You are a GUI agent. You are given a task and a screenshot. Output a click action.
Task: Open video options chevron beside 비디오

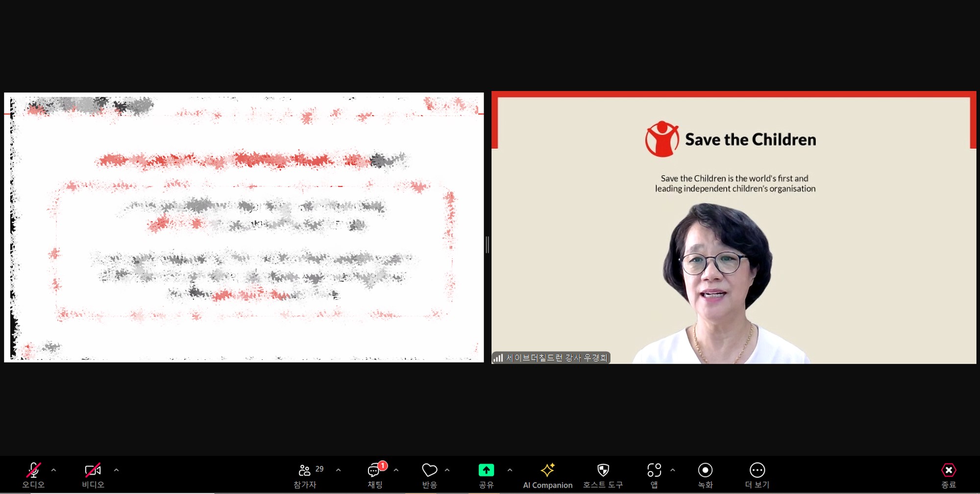coord(116,470)
